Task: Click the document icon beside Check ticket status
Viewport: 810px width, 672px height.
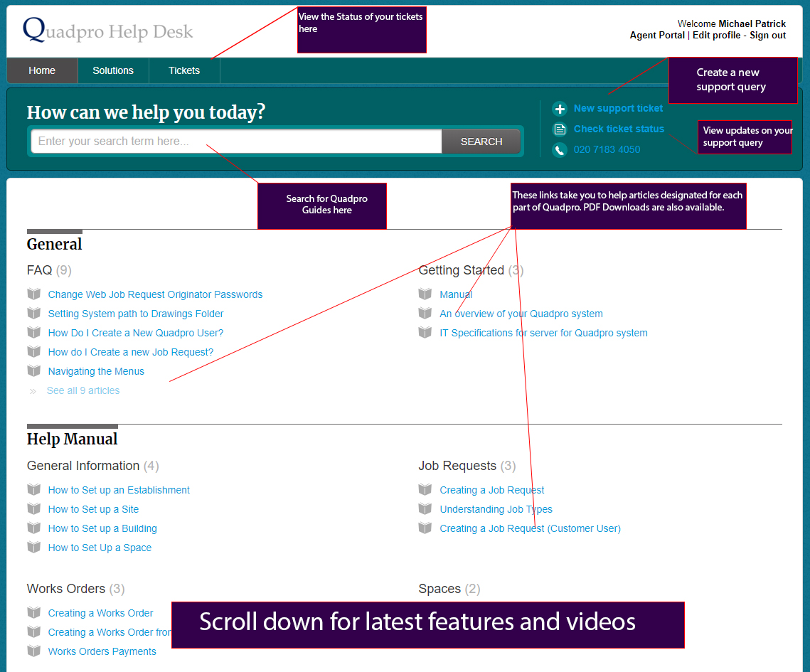Action: [560, 129]
